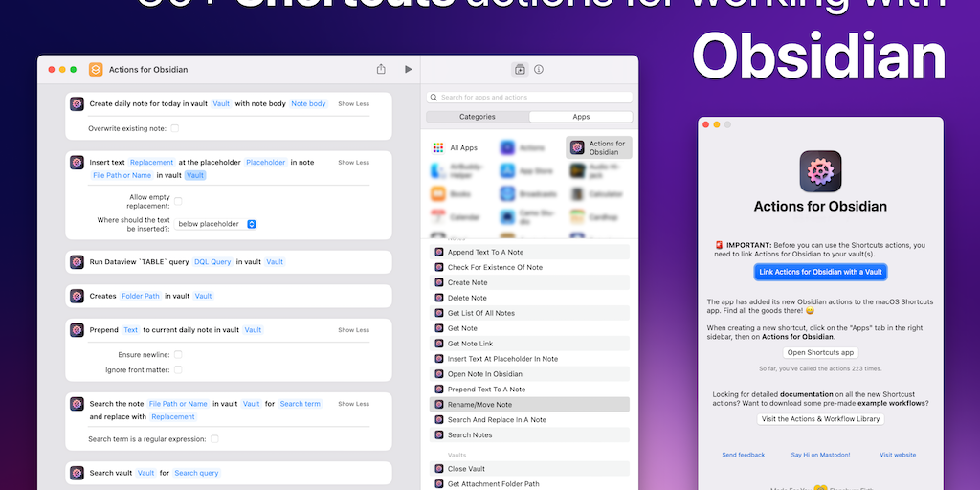Image resolution: width=980 pixels, height=490 pixels.
Task: Switch to the Apps tab
Action: coord(581,117)
